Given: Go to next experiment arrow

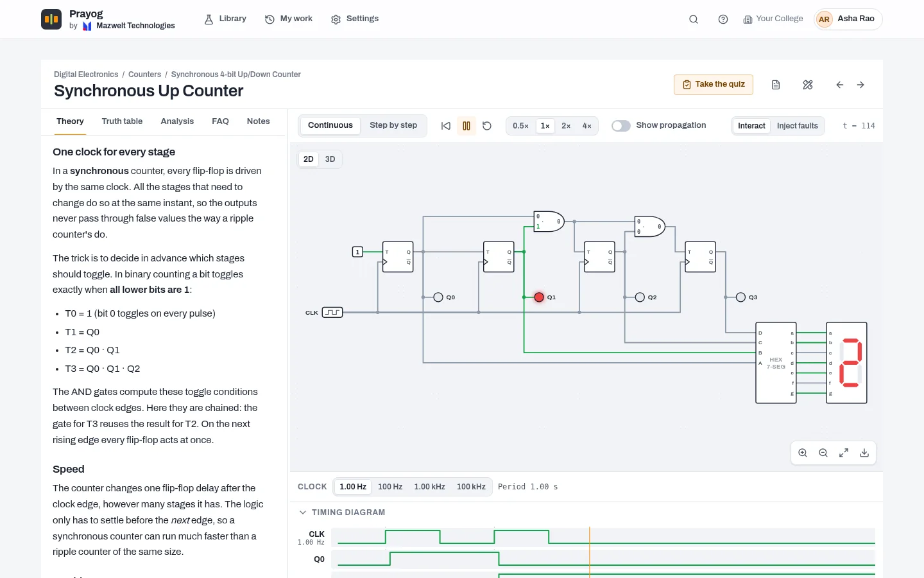Looking at the screenshot, I should [x=860, y=85].
